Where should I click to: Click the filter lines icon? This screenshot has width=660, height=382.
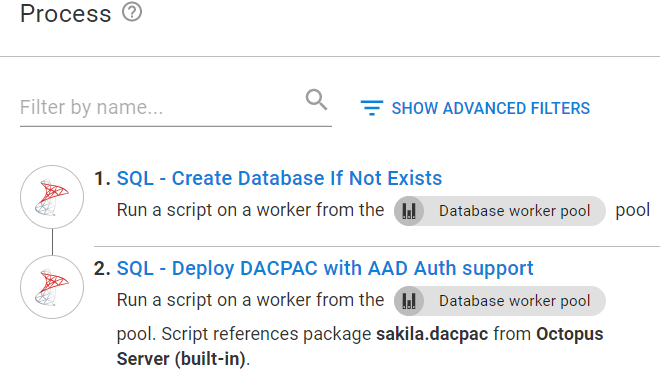click(372, 108)
